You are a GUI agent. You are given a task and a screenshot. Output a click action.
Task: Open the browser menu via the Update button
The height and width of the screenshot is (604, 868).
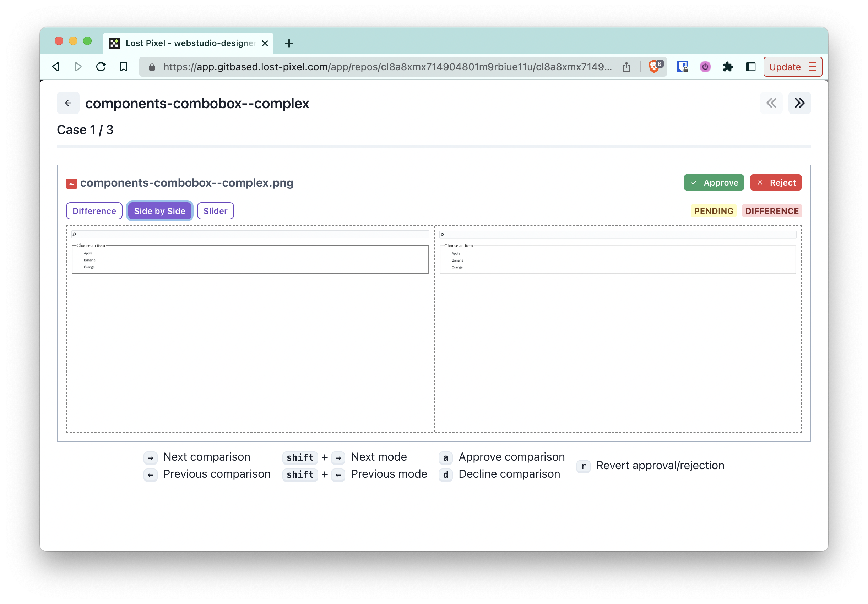tap(792, 67)
